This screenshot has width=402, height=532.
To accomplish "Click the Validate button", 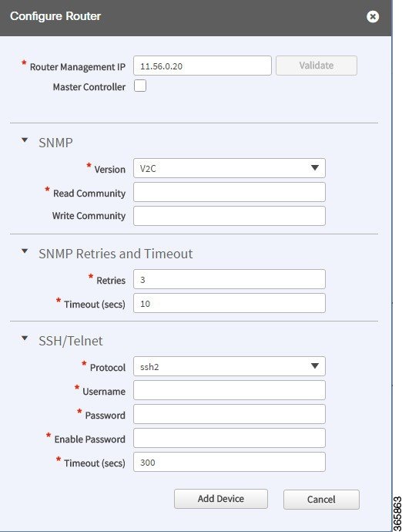I will [317, 66].
